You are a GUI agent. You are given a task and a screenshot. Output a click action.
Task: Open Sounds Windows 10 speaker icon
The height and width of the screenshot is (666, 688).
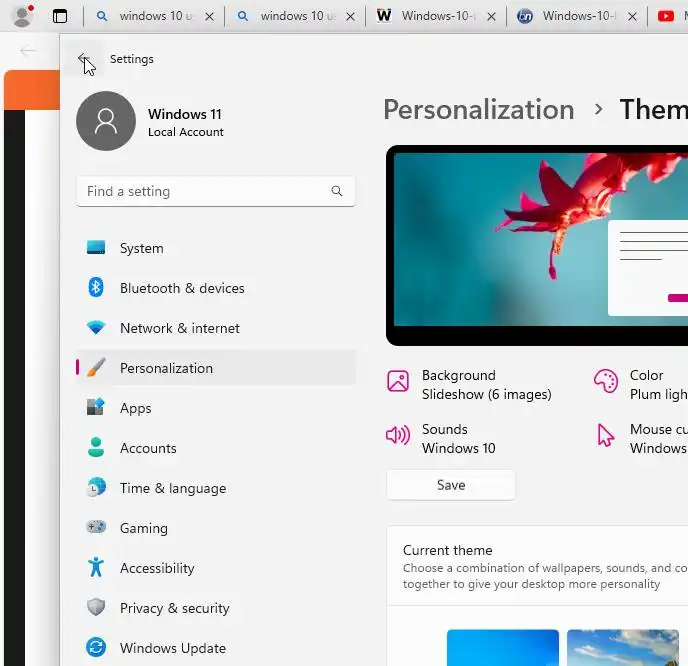398,435
